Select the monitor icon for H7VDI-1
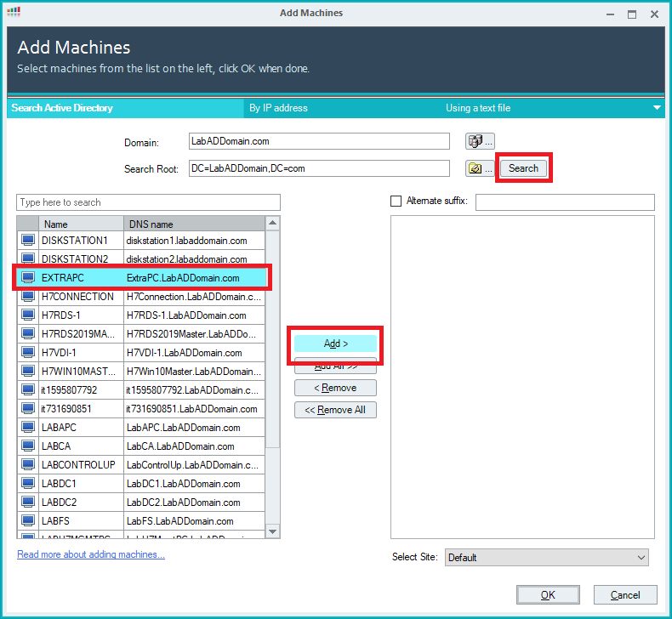 point(28,353)
